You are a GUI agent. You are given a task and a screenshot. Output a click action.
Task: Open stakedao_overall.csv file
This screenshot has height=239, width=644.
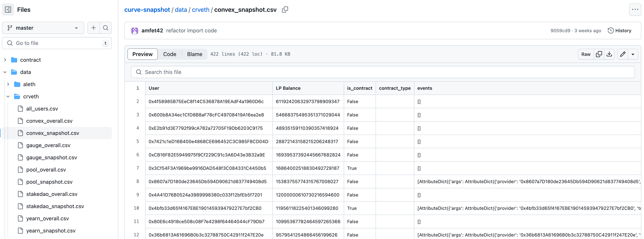(52, 194)
